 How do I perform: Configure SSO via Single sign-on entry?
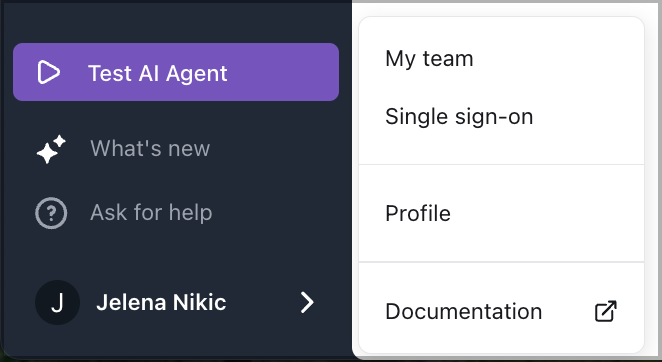[459, 116]
